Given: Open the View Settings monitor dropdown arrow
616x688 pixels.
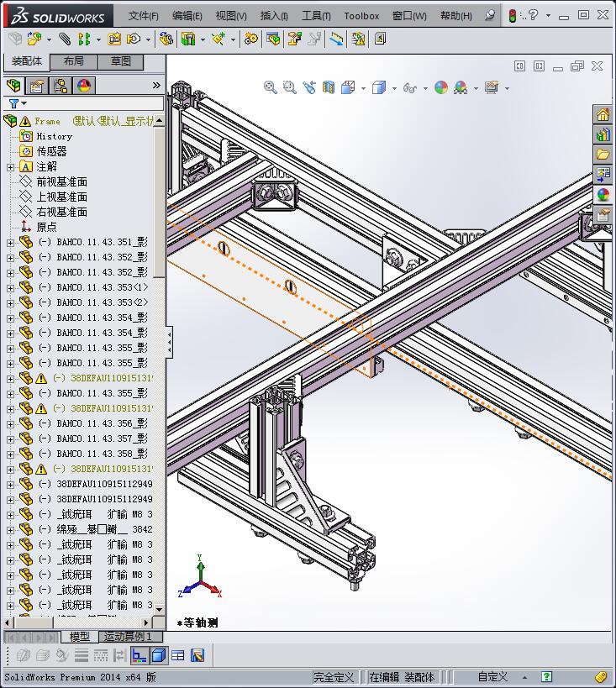Looking at the screenshot, I should (507, 88).
